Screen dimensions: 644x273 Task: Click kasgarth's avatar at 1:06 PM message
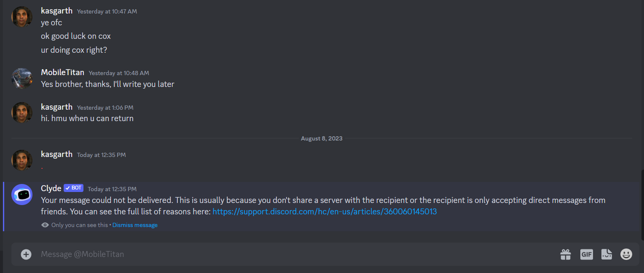(x=22, y=113)
